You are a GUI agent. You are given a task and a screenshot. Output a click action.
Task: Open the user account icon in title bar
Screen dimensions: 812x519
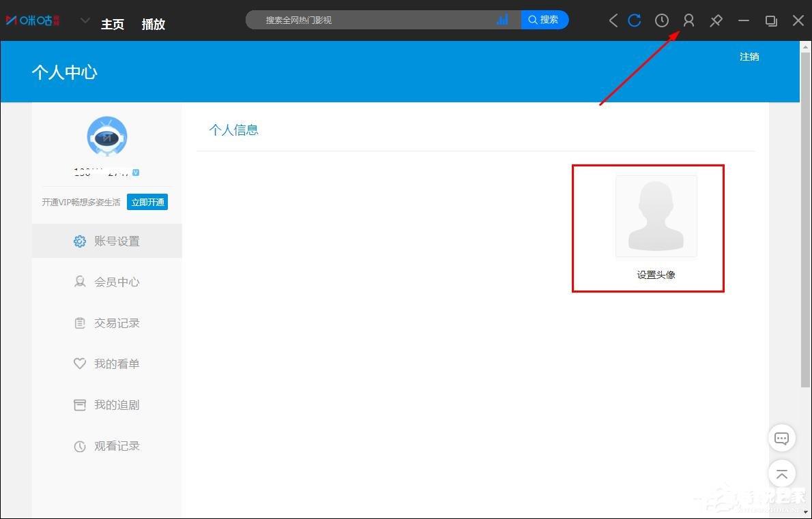coord(688,20)
